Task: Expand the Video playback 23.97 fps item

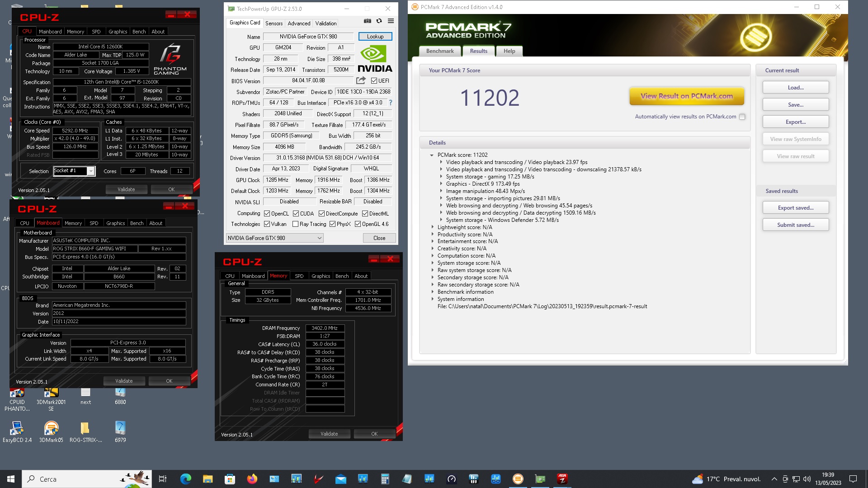Action: point(441,162)
